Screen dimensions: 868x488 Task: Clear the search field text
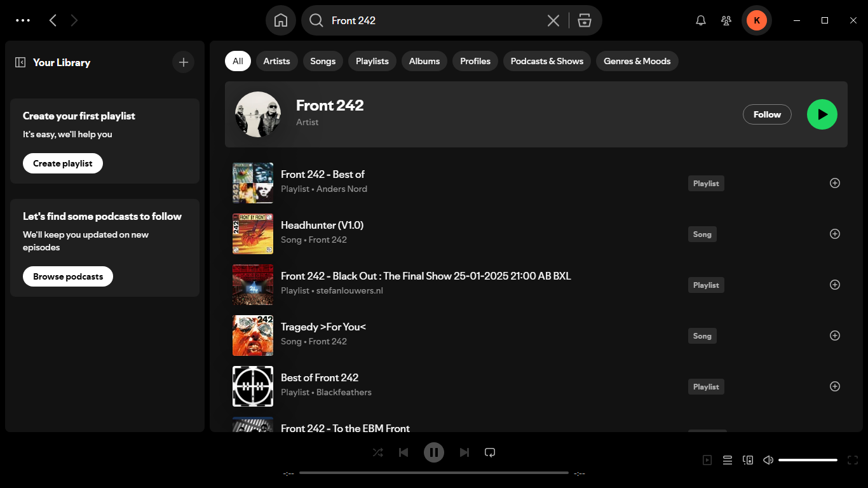click(x=553, y=20)
